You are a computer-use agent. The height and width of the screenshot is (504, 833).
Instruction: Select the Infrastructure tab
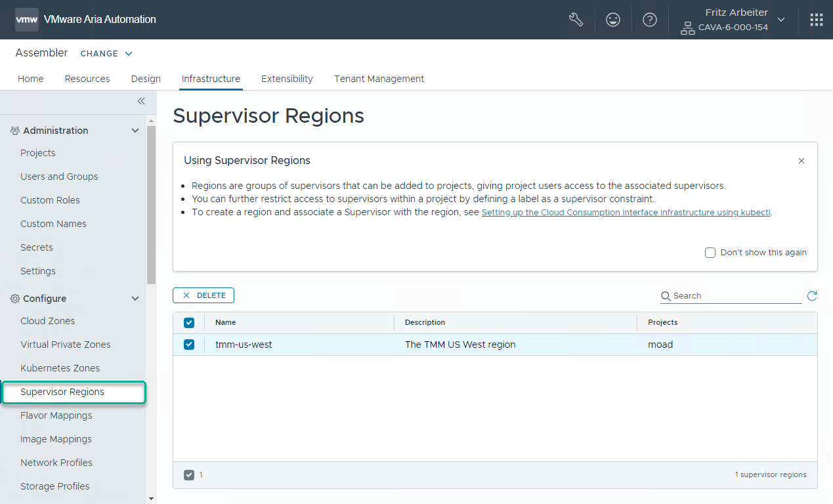tap(211, 79)
